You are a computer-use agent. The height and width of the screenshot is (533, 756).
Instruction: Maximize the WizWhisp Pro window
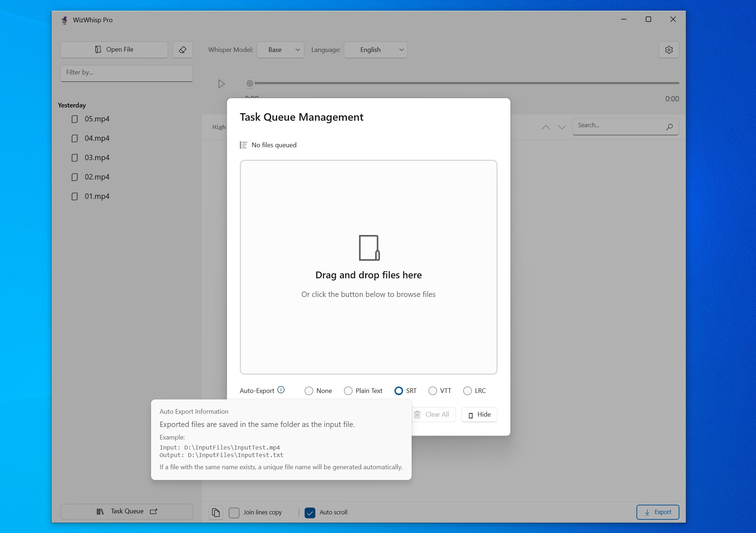[x=648, y=19]
